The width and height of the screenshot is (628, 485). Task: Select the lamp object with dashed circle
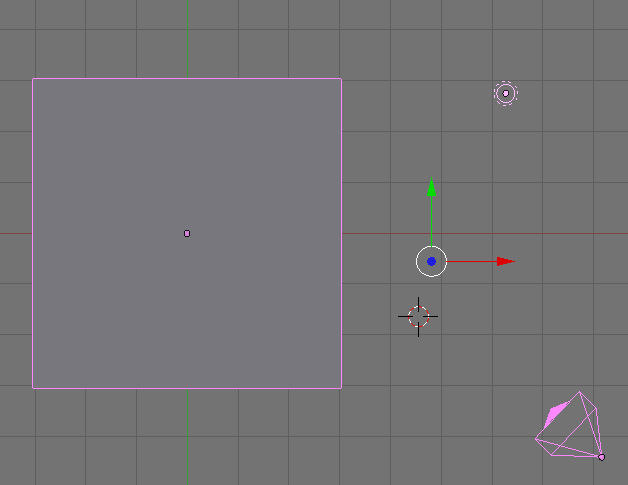[505, 93]
